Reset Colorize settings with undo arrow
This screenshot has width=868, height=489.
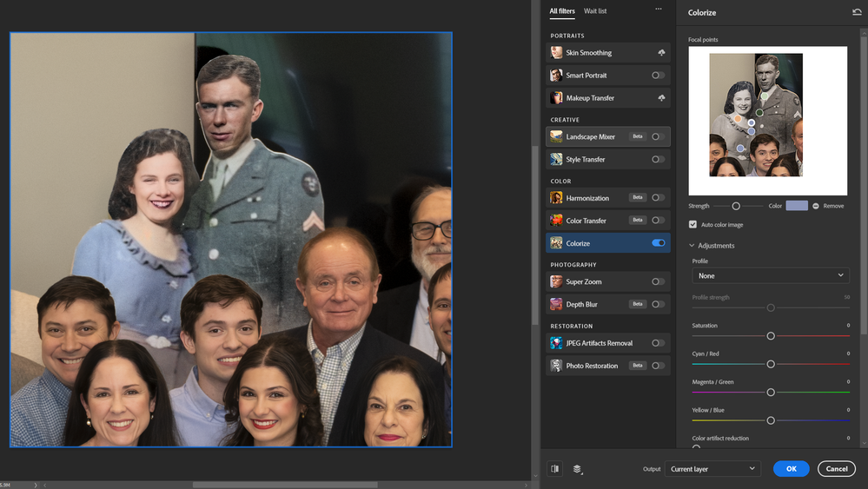point(857,12)
